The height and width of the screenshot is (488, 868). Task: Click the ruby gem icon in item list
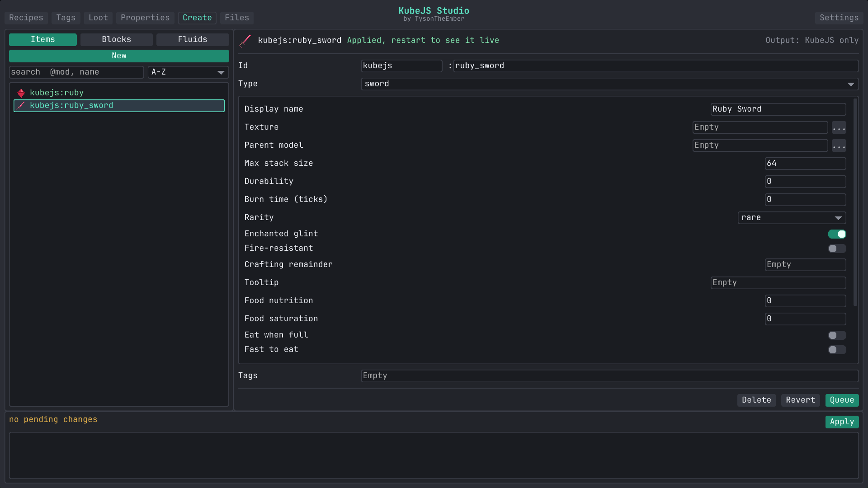point(21,93)
